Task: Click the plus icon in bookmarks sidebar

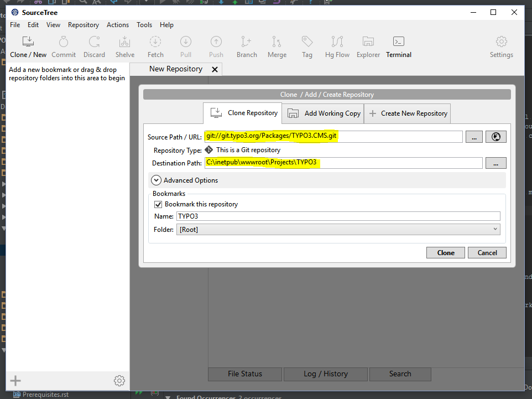Action: tap(15, 381)
